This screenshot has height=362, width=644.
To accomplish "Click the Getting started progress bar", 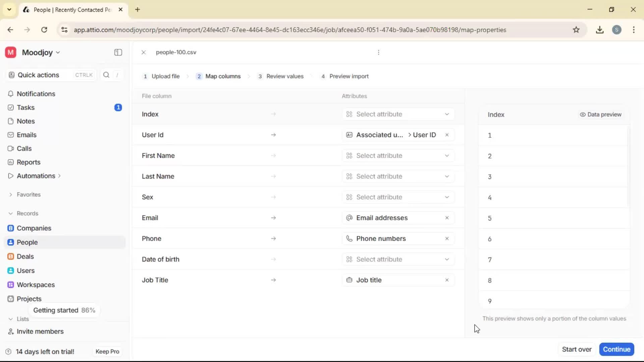I will [x=64, y=310].
